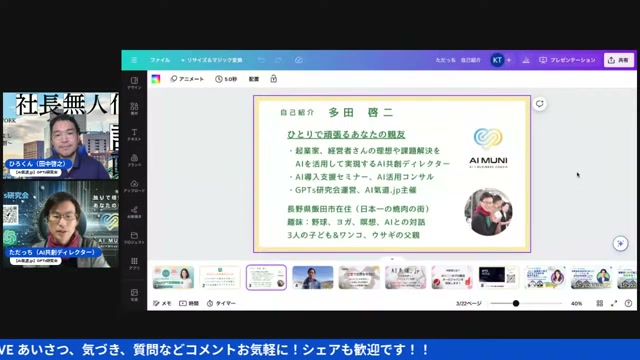Image resolution: width=640 pixels, height=360 pixels.
Task: Click the magic sparkle assistant button
Action: tap(620, 243)
